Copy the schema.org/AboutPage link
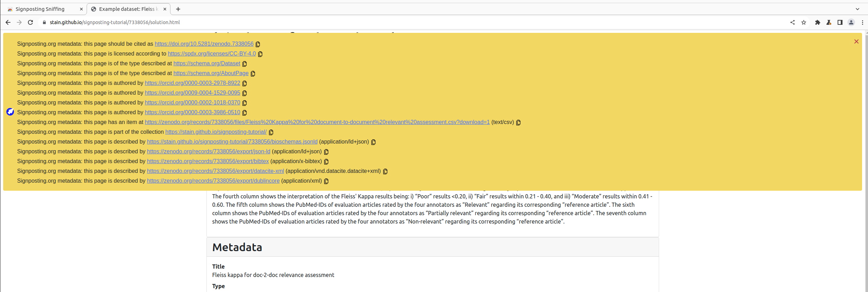This screenshot has width=868, height=292. tap(253, 73)
